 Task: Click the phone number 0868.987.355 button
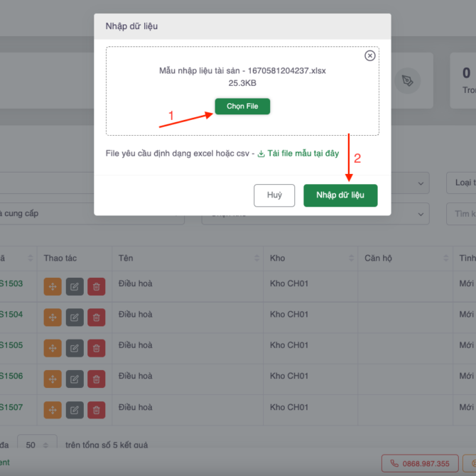click(418, 464)
